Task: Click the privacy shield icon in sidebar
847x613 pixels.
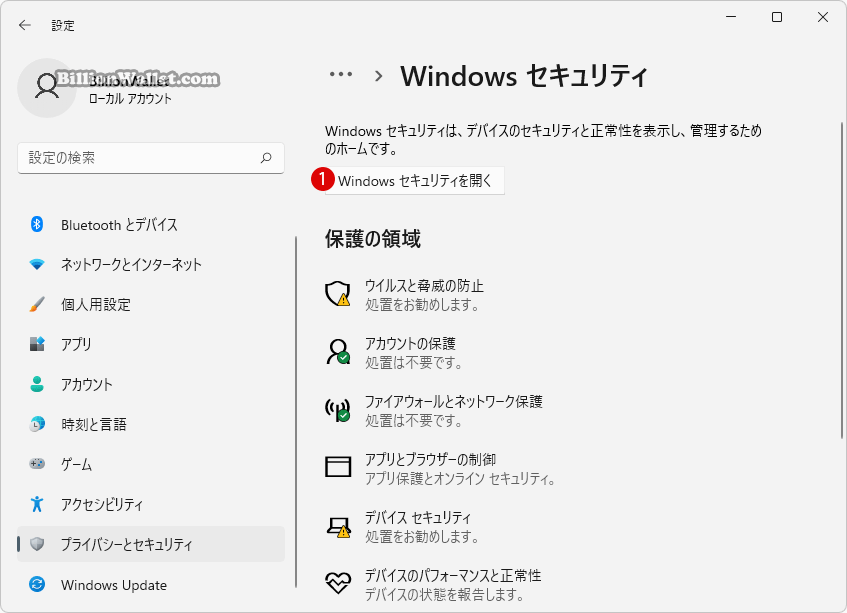Action: (37, 544)
